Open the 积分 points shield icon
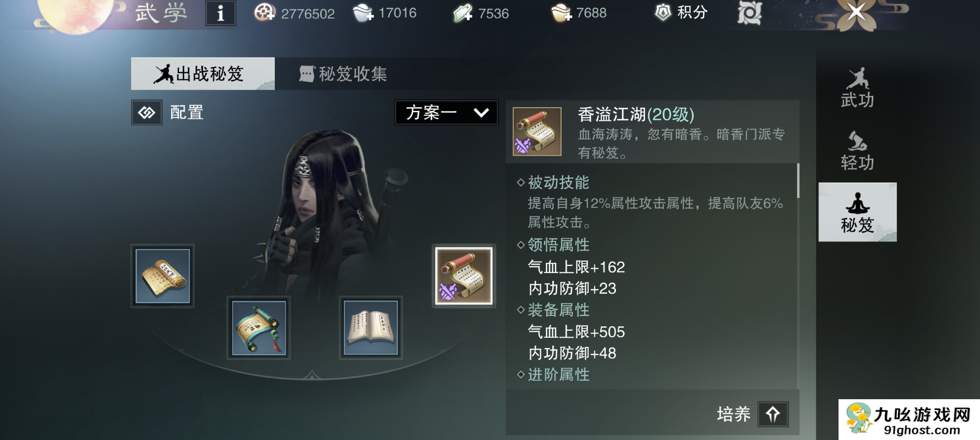980x440 pixels. pos(663,12)
